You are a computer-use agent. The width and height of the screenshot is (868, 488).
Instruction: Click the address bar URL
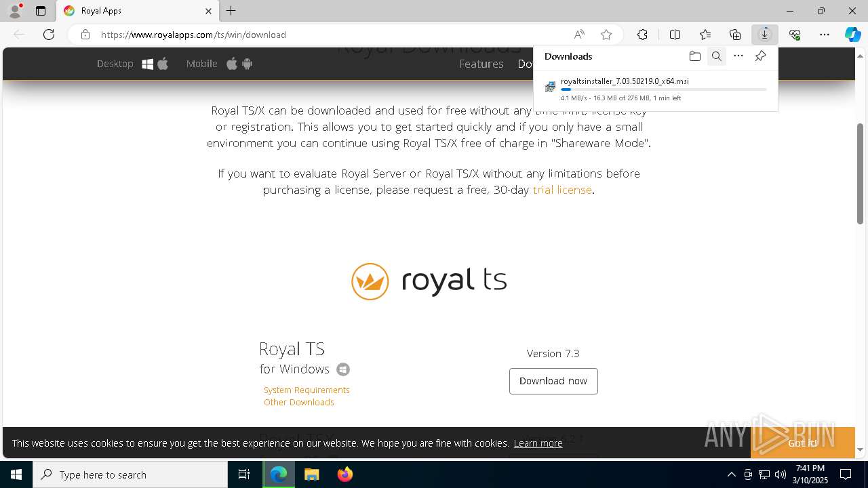[193, 35]
